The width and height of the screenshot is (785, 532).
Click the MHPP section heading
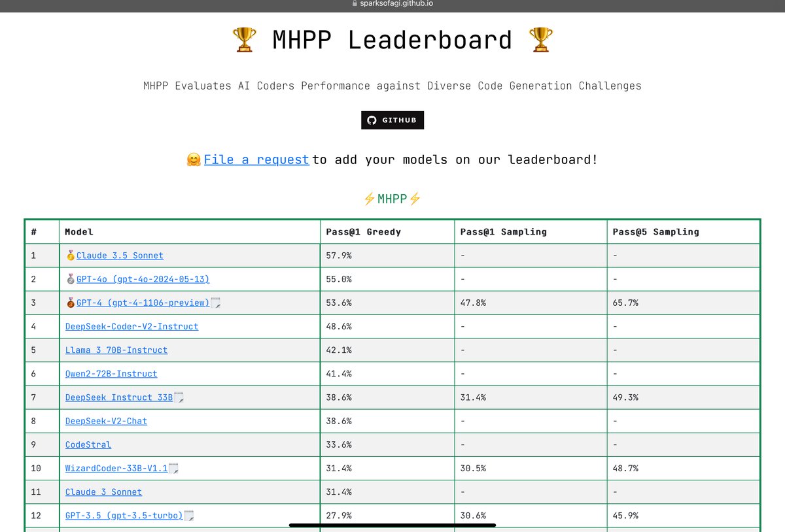[392, 199]
